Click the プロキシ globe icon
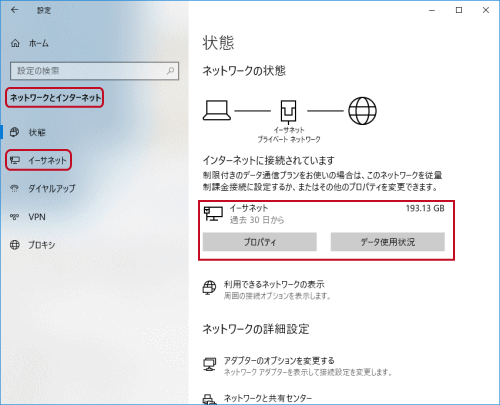Viewport: 500px width, 405px height. click(15, 245)
